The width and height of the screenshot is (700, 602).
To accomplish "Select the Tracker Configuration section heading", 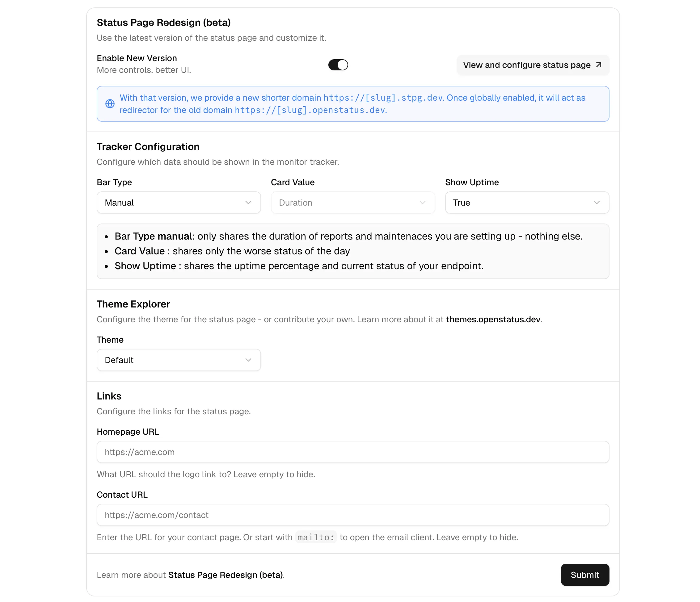I will (148, 146).
